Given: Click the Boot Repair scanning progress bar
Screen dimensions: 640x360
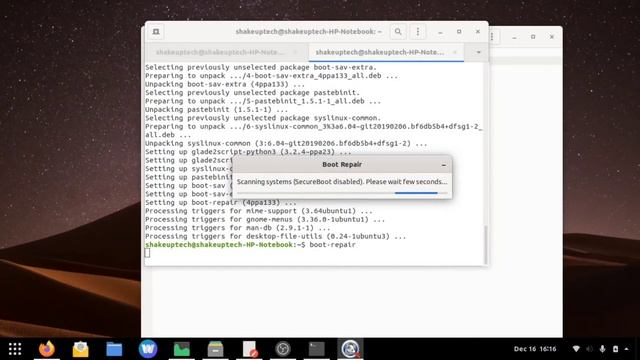Looking at the screenshot, I should coord(342,193).
